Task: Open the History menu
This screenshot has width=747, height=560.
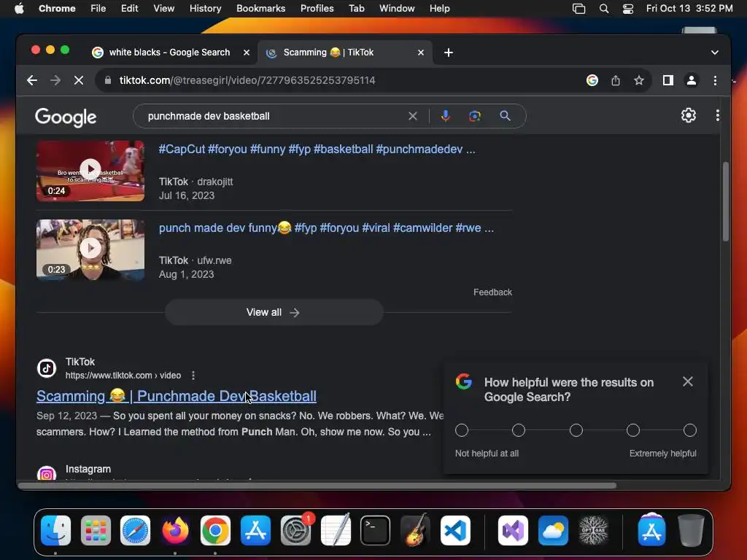Action: click(205, 9)
